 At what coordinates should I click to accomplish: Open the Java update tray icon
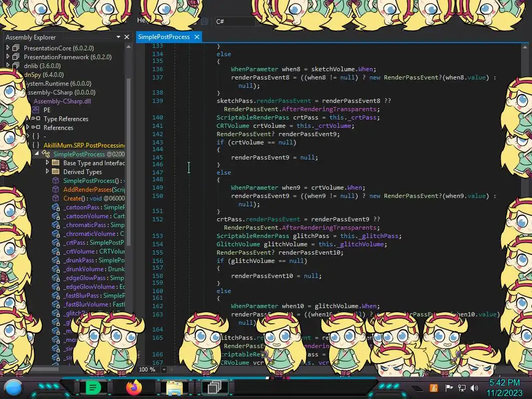tap(434, 388)
